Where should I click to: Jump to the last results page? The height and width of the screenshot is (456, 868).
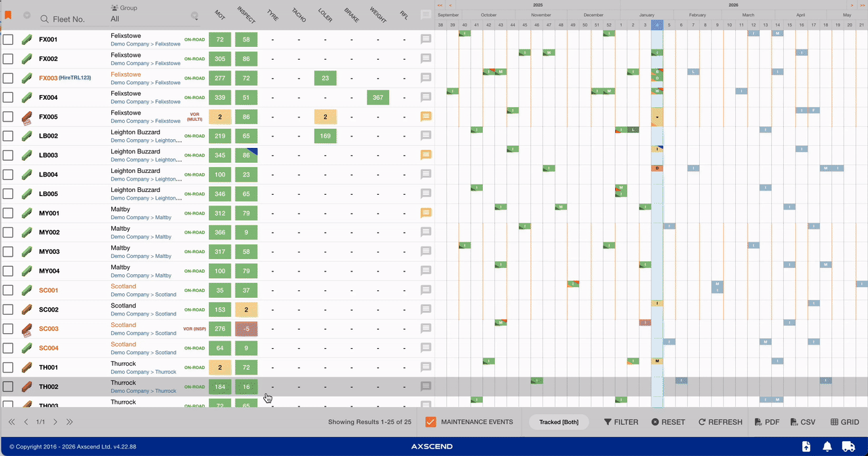point(69,422)
